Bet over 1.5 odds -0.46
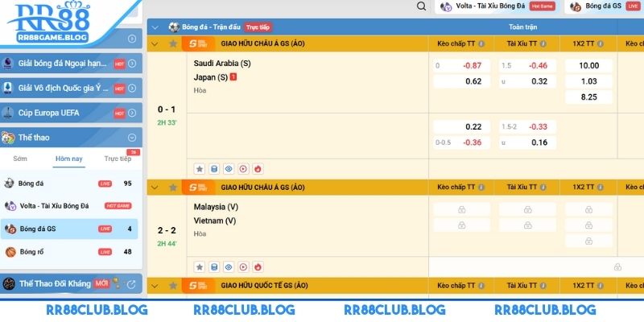Screen dimensions: 644x322 coord(527,66)
